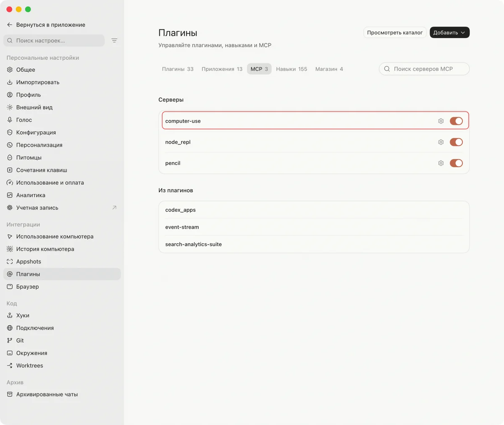
Task: Click the Использование компьютера cursor icon
Action: point(10,237)
